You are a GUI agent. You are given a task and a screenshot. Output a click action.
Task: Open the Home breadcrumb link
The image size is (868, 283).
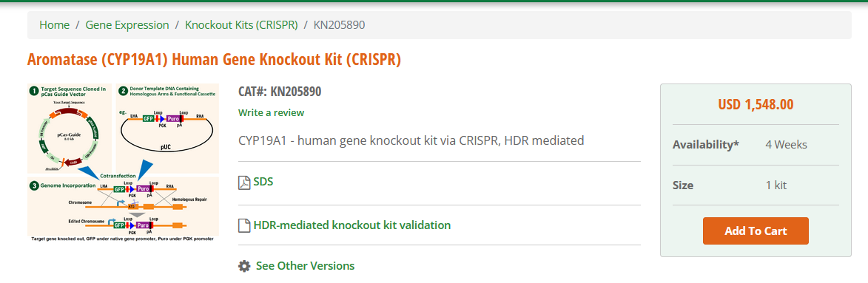[x=54, y=25]
